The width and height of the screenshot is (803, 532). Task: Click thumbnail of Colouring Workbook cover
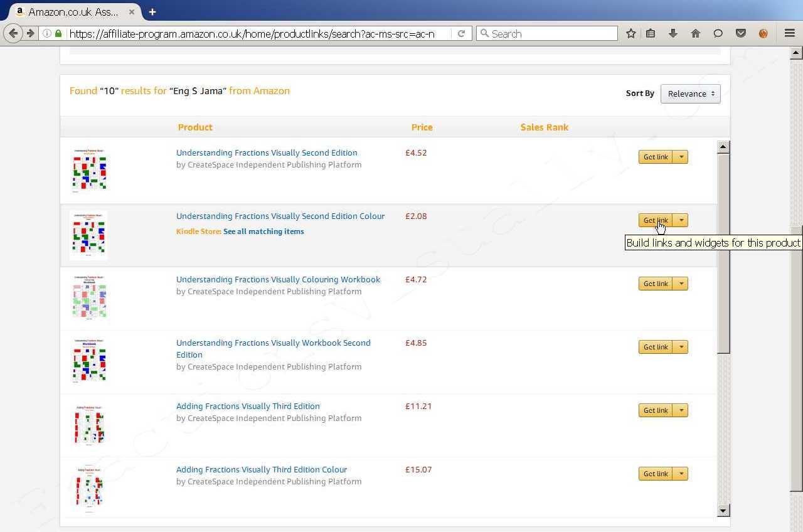[x=88, y=297]
